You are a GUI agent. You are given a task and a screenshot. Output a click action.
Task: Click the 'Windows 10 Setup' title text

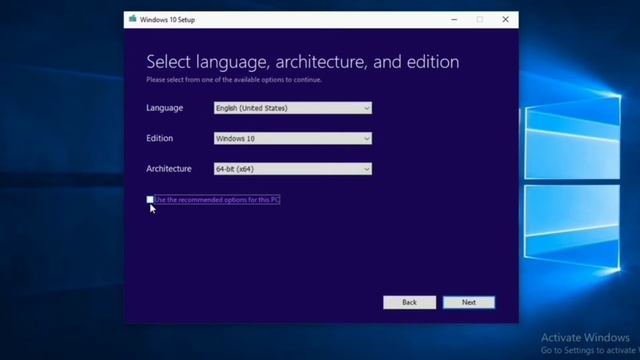(x=167, y=20)
